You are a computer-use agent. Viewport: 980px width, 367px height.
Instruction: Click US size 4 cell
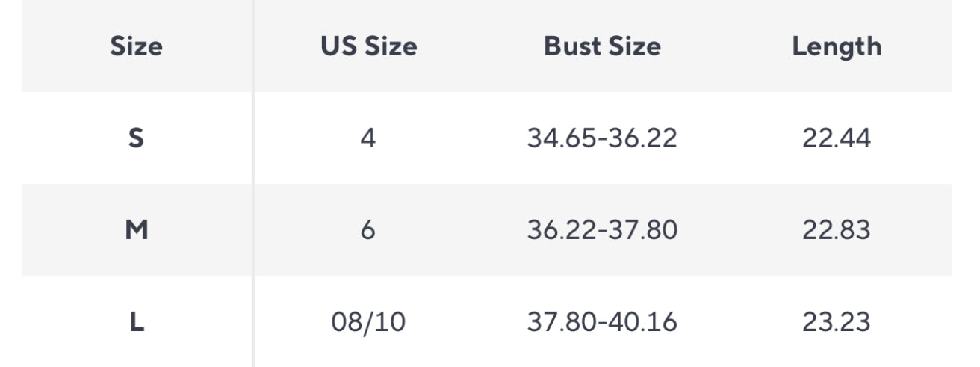[367, 138]
